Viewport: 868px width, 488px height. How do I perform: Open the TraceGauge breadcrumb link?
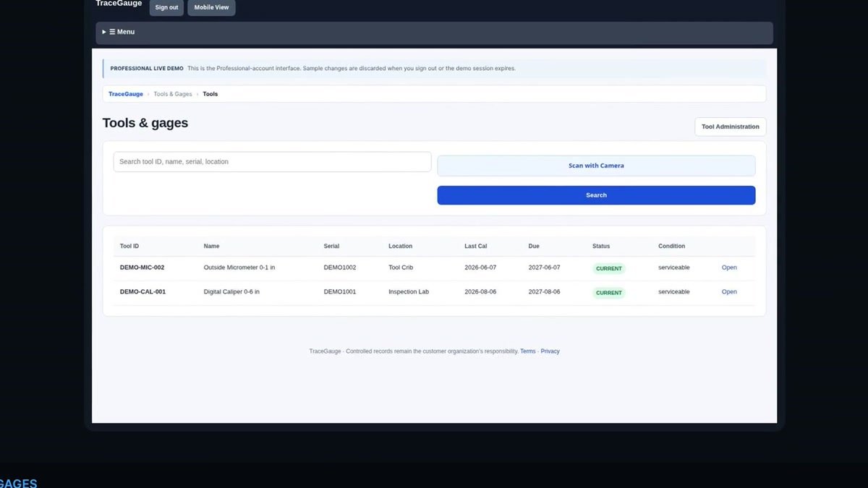(x=126, y=94)
